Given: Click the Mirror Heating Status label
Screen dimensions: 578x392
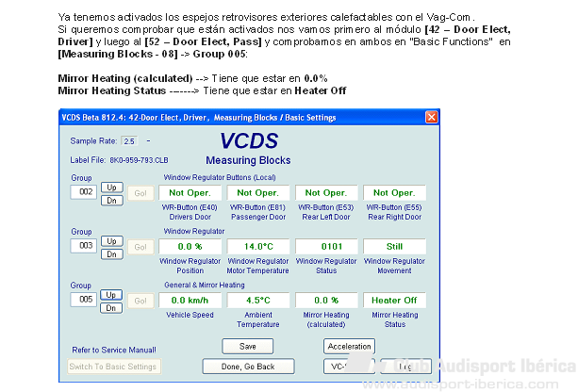Looking at the screenshot, I should pos(395,319).
